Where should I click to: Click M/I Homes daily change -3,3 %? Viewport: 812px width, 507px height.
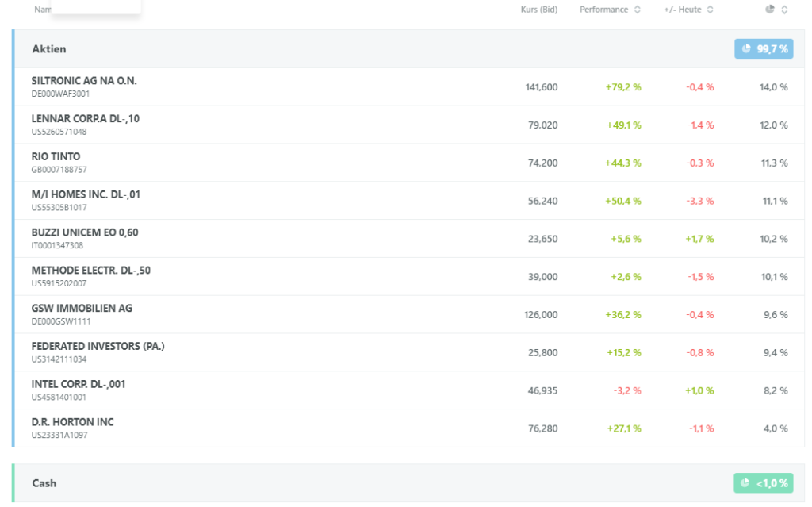(x=700, y=201)
